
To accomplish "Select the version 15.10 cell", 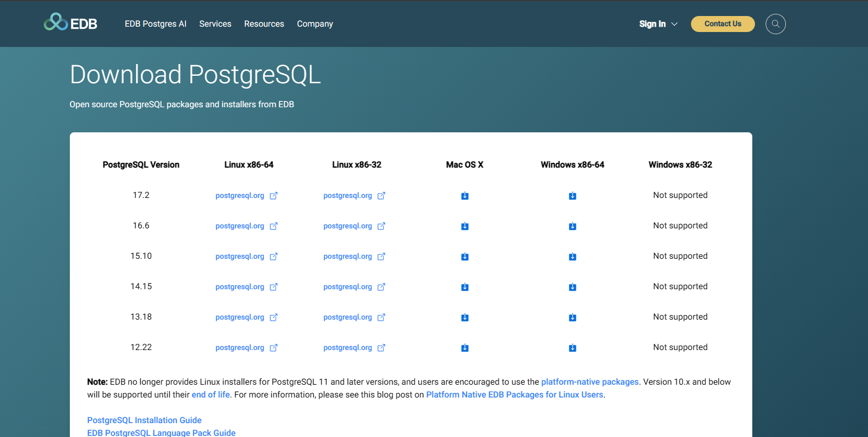I will click(141, 256).
